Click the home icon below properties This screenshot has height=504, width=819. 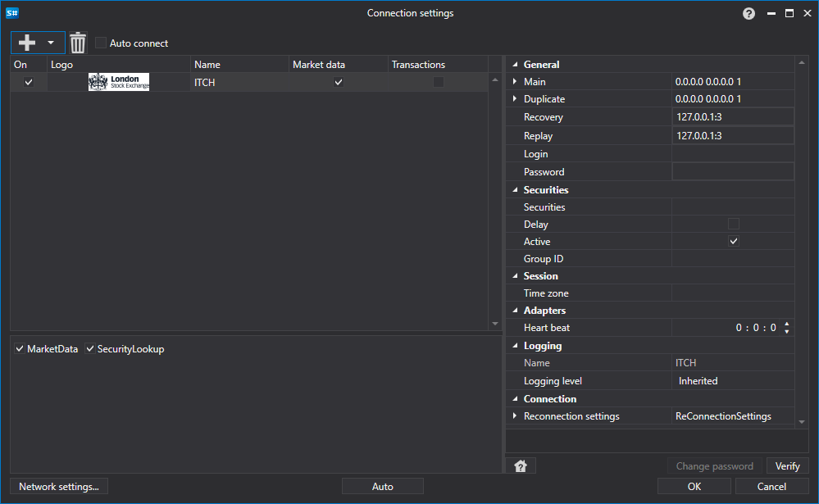coord(521,465)
